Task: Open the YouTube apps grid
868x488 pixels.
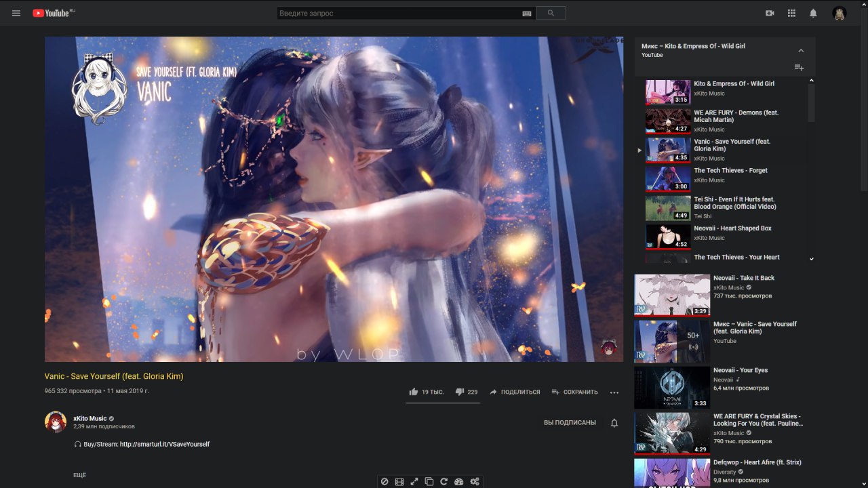Action: coord(791,13)
